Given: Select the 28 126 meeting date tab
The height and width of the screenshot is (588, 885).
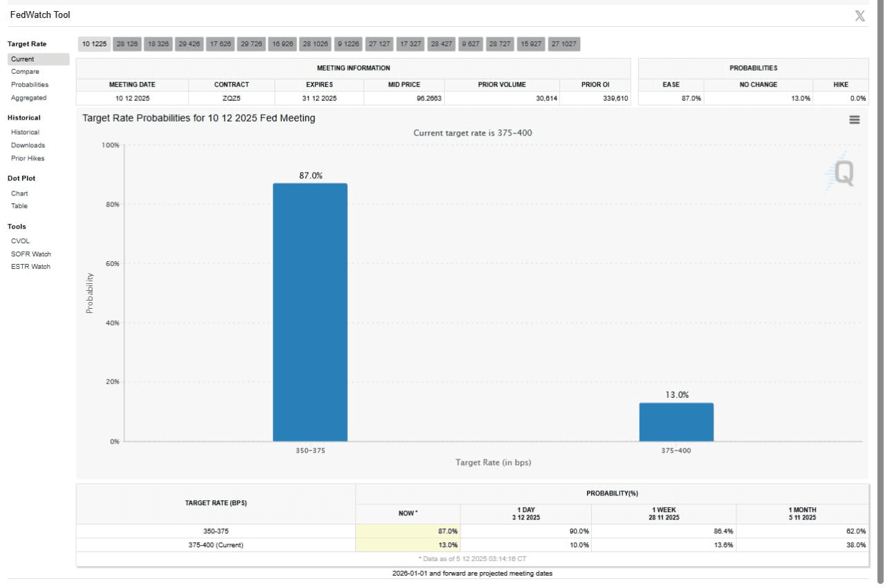Looking at the screenshot, I should click(127, 44).
